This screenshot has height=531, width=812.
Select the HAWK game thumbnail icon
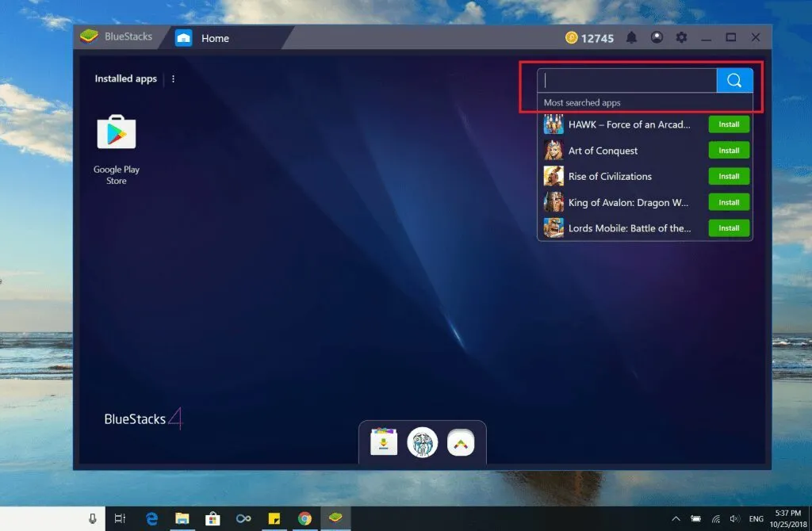coord(553,124)
